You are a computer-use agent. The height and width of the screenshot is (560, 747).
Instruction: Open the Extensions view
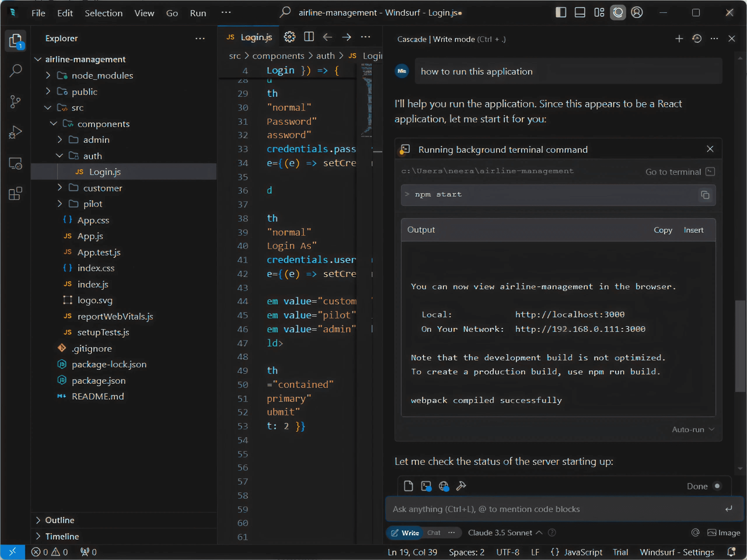15,193
